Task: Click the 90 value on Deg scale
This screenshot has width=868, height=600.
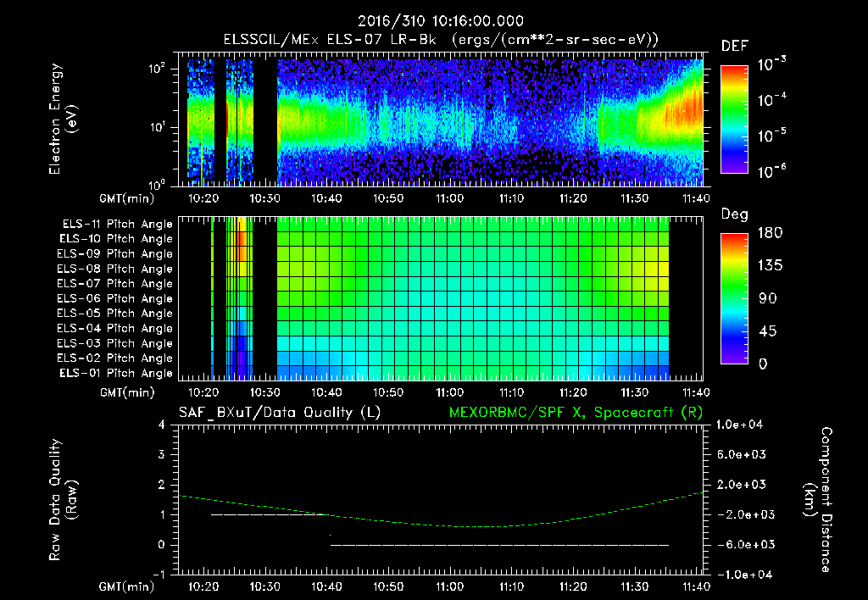Action: point(768,298)
